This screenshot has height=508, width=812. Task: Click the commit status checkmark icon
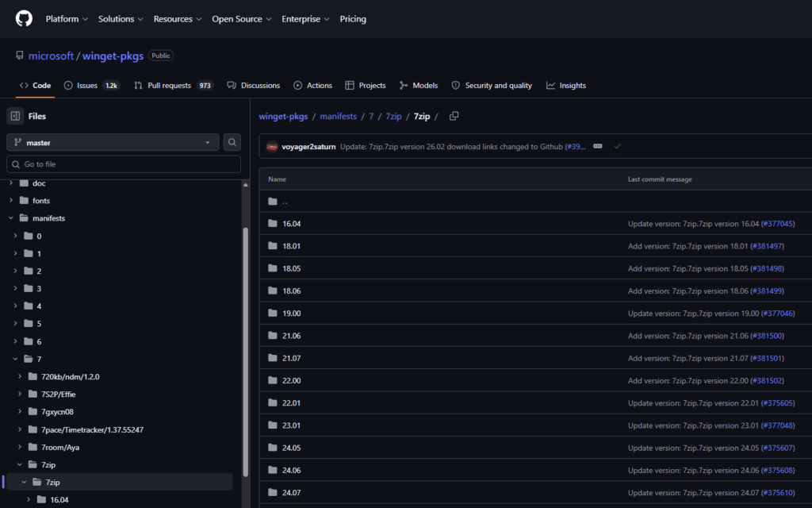click(617, 146)
